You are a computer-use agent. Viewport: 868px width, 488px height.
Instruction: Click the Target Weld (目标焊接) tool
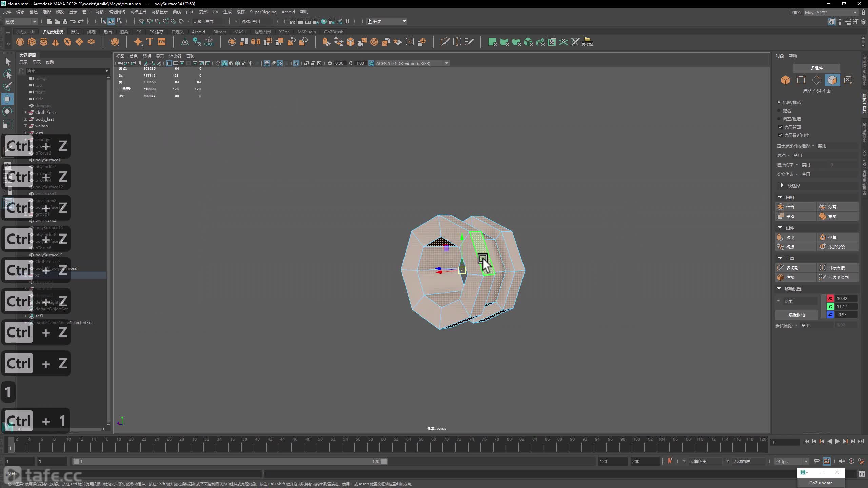point(837,268)
